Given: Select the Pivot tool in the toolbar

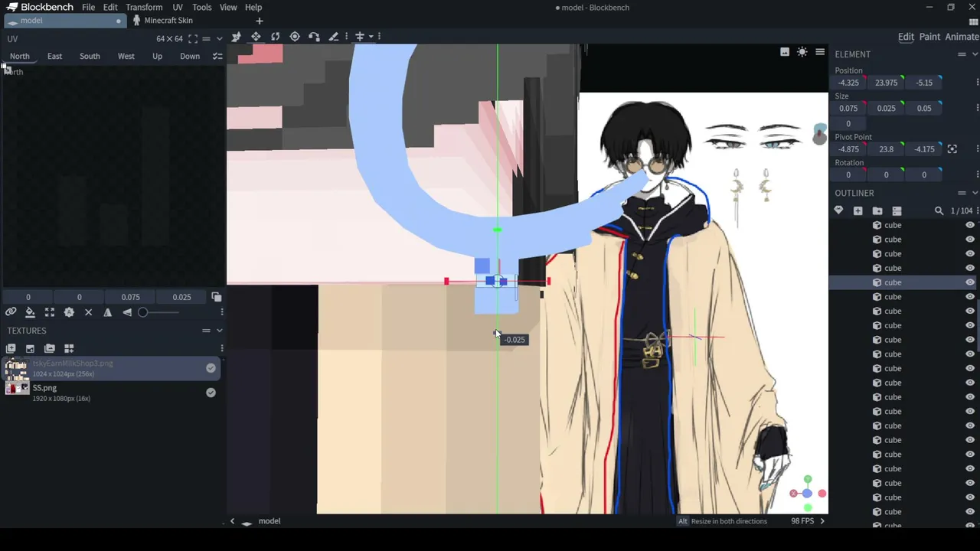Looking at the screenshot, I should pos(295,36).
